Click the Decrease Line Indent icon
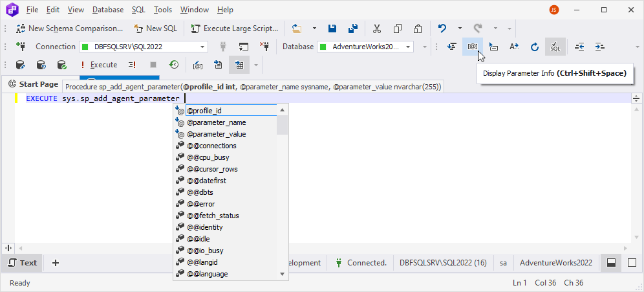 point(579,47)
